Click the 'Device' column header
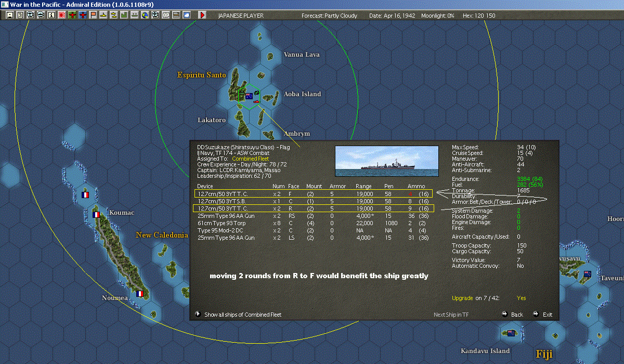 coord(205,186)
